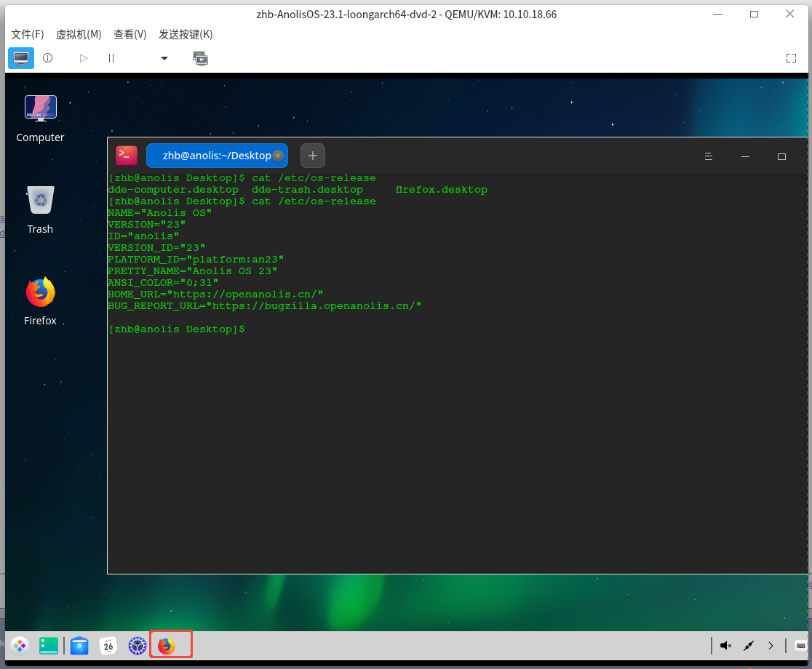The width and height of the screenshot is (812, 669).
Task: Open the VM snapshots manager icon
Action: pos(200,58)
